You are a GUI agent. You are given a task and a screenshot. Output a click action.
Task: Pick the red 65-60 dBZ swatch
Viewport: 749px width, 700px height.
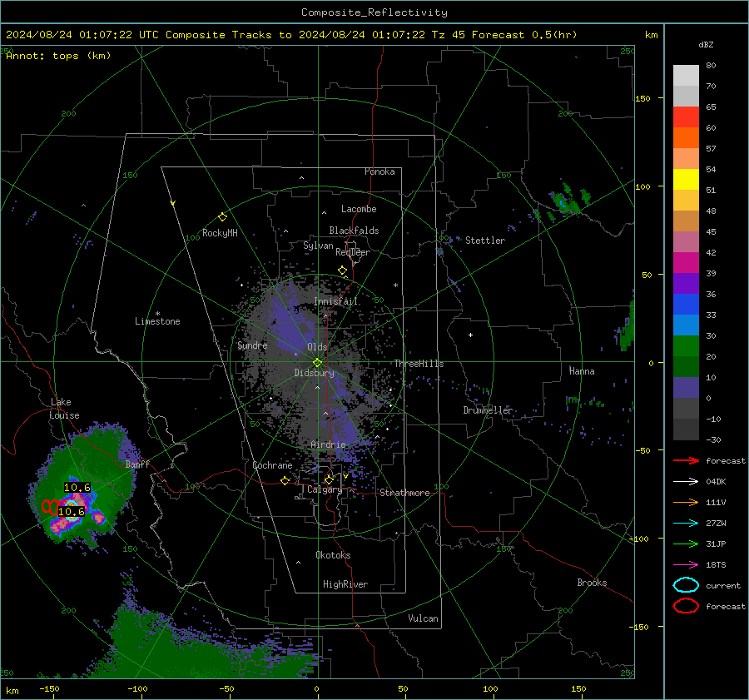(686, 117)
